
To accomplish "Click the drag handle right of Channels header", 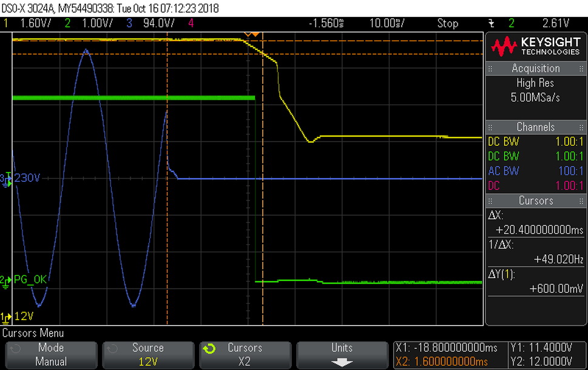I will click(581, 127).
